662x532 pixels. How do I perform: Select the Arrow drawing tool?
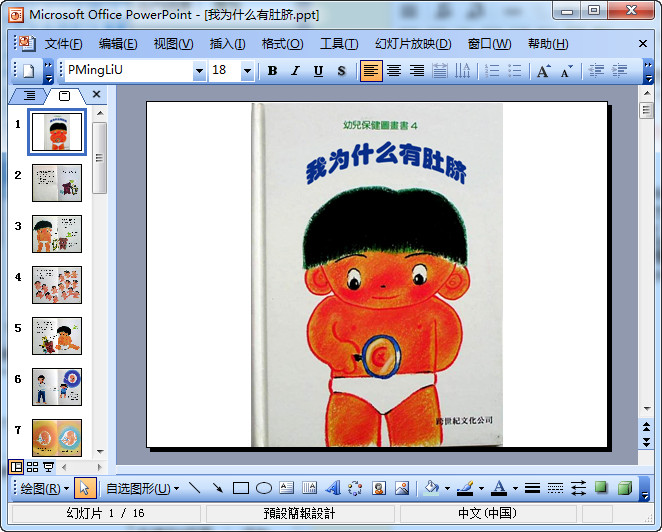[217, 489]
